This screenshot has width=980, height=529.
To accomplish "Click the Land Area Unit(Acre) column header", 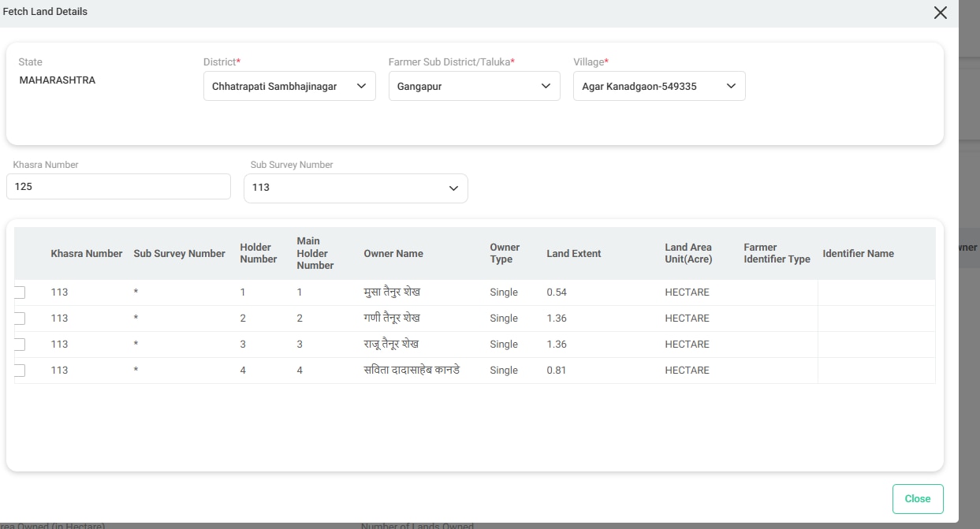I will (x=688, y=253).
